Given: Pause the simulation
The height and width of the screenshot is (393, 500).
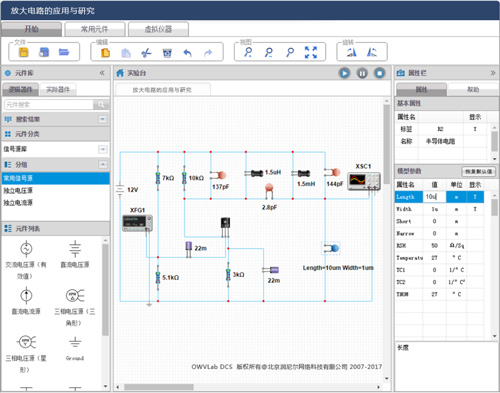Looking at the screenshot, I should [362, 73].
